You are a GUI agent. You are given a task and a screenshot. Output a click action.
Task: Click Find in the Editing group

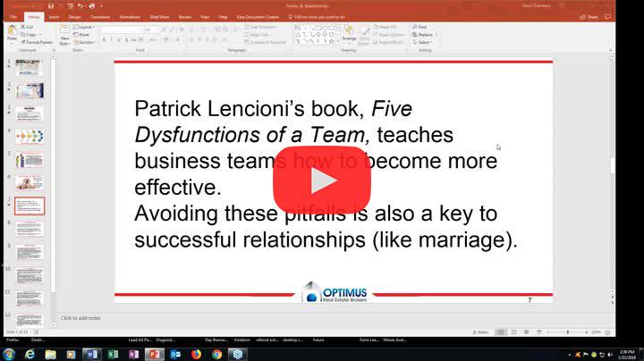click(x=421, y=27)
